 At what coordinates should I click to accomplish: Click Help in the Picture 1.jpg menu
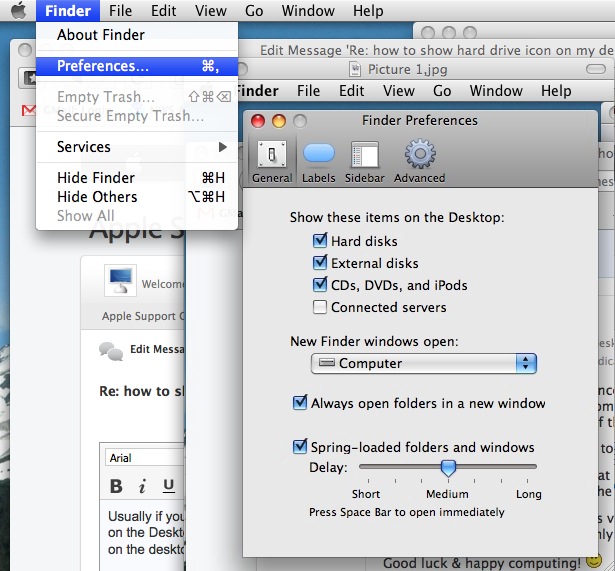pyautogui.click(x=556, y=91)
